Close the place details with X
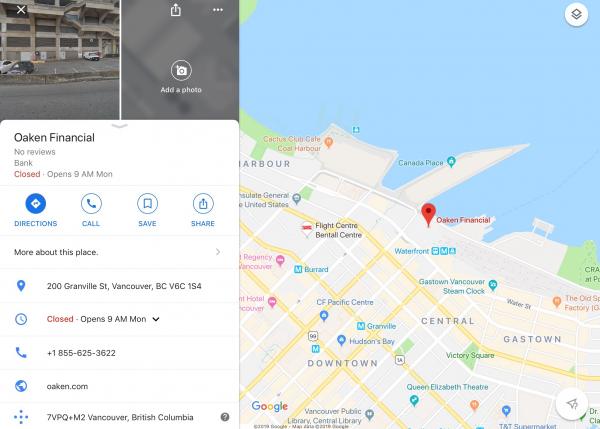This screenshot has width=600, height=429. click(x=21, y=10)
